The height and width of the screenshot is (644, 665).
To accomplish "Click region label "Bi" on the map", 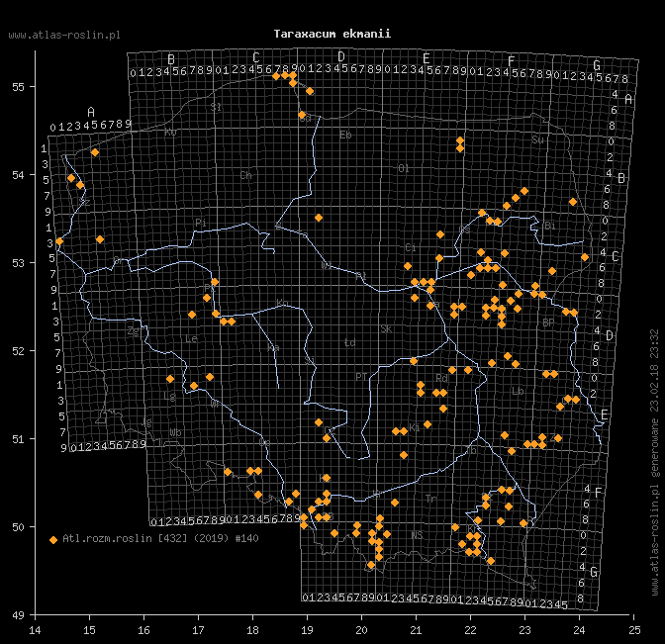I will coord(549,226).
